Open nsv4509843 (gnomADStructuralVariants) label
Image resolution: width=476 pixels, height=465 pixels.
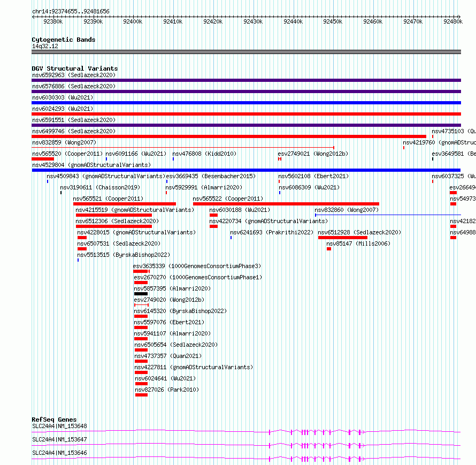tap(106, 176)
